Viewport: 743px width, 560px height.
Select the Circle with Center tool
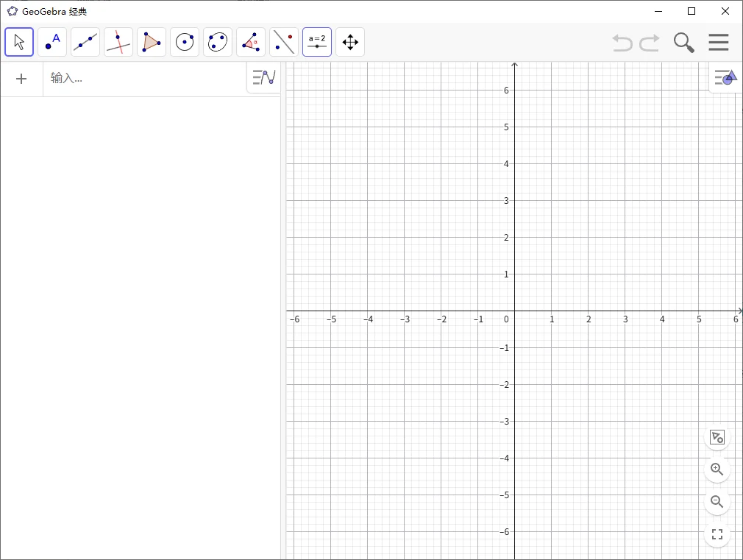pos(185,42)
